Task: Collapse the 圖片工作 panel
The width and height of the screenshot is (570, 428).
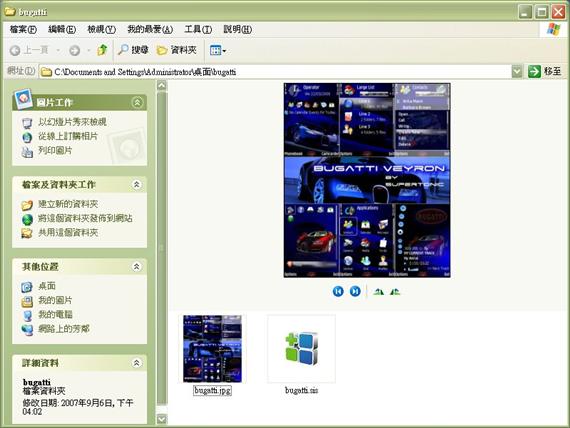Action: click(x=137, y=103)
